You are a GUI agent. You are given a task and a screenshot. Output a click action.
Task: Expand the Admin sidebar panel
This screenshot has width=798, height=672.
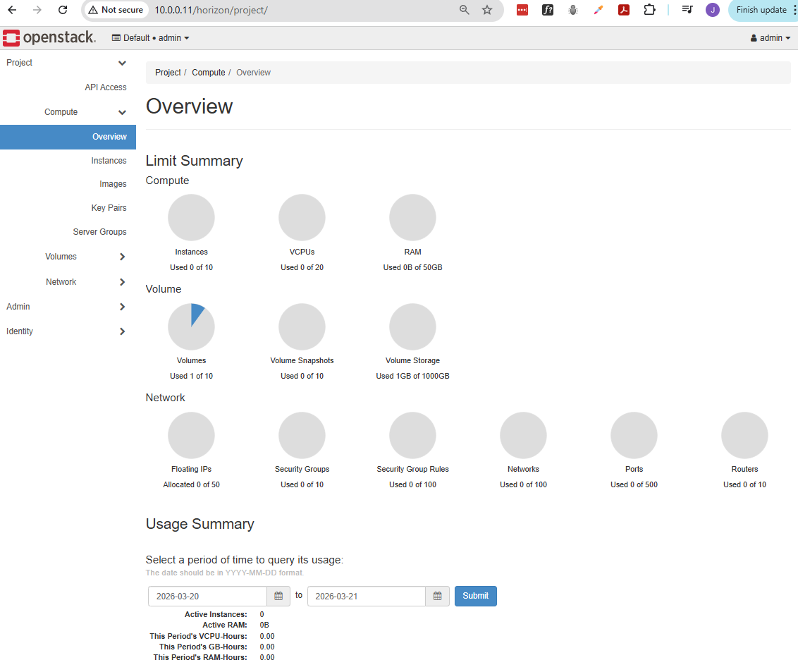tap(68, 307)
